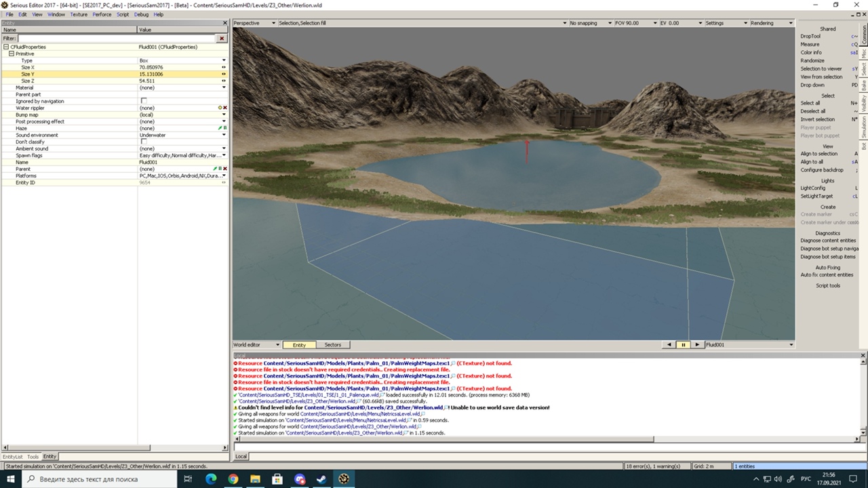Click the Size Y value drag handle
This screenshot has width=868, height=488.
tap(224, 74)
